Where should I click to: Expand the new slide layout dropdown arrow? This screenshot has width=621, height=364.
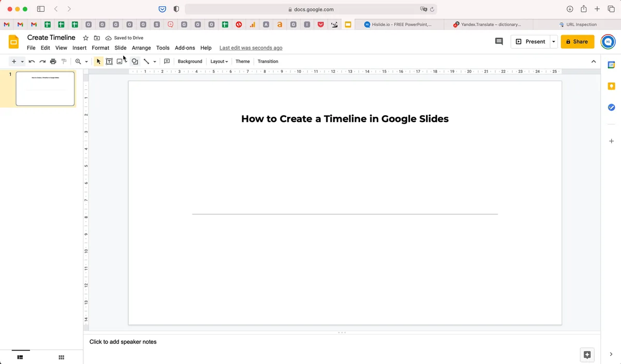tap(22, 62)
